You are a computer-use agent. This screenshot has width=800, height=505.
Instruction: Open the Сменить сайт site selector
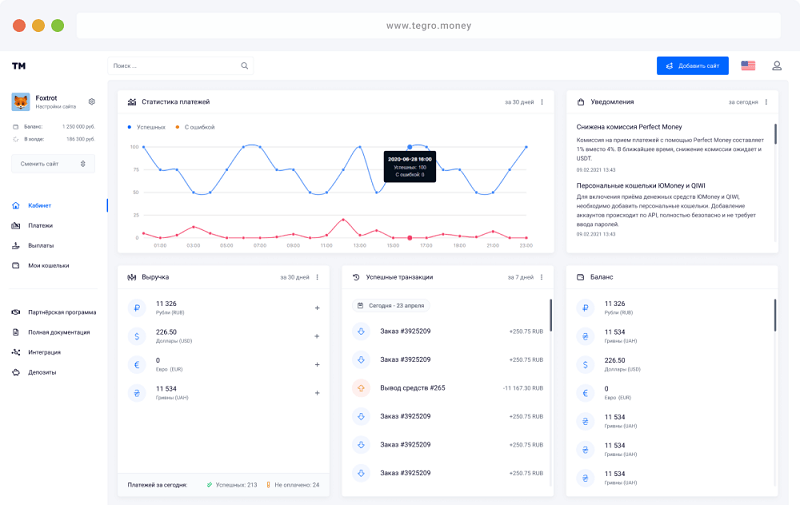53,163
